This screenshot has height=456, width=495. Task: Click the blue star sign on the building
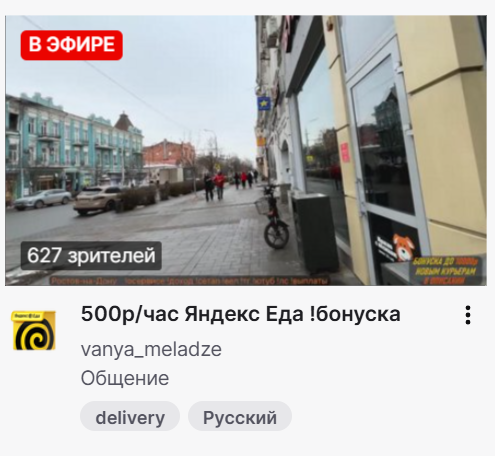pyautogui.click(x=264, y=104)
